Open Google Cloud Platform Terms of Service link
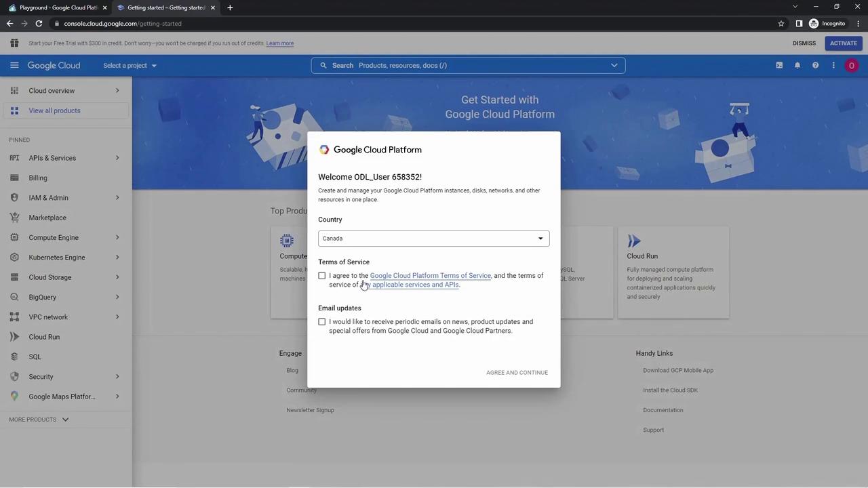This screenshot has width=868, height=488. pyautogui.click(x=430, y=276)
